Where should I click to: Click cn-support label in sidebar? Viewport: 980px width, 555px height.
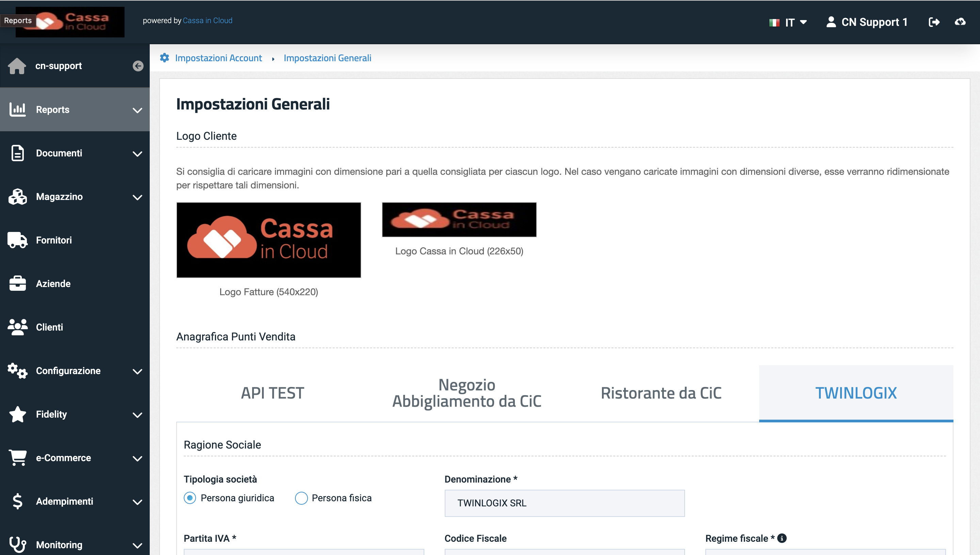click(x=59, y=66)
